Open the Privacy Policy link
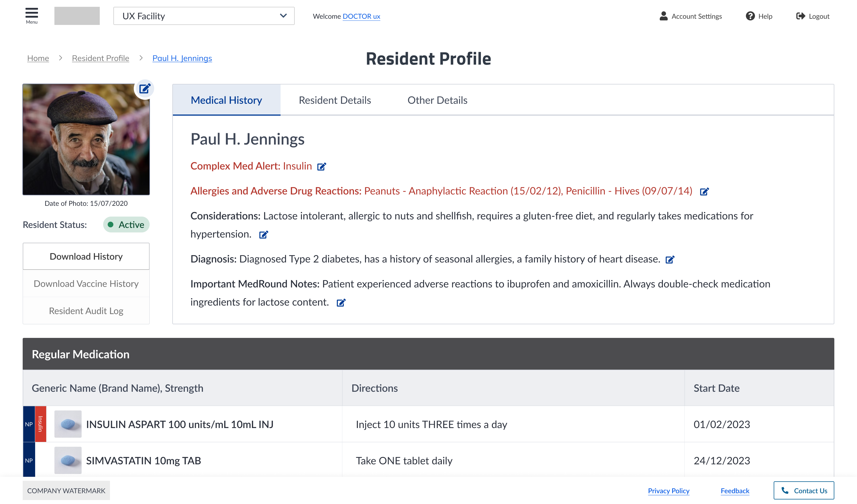 (x=669, y=490)
